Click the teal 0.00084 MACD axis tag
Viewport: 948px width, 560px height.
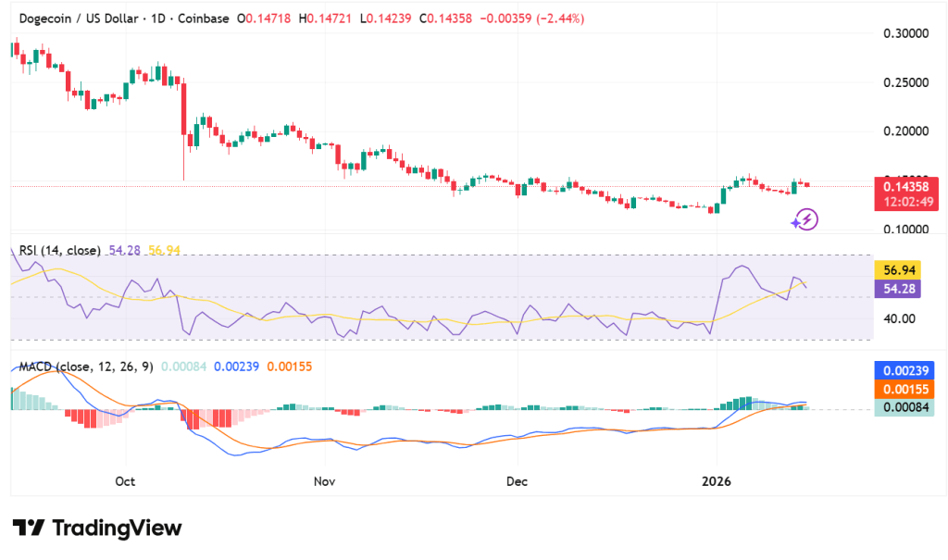(904, 407)
